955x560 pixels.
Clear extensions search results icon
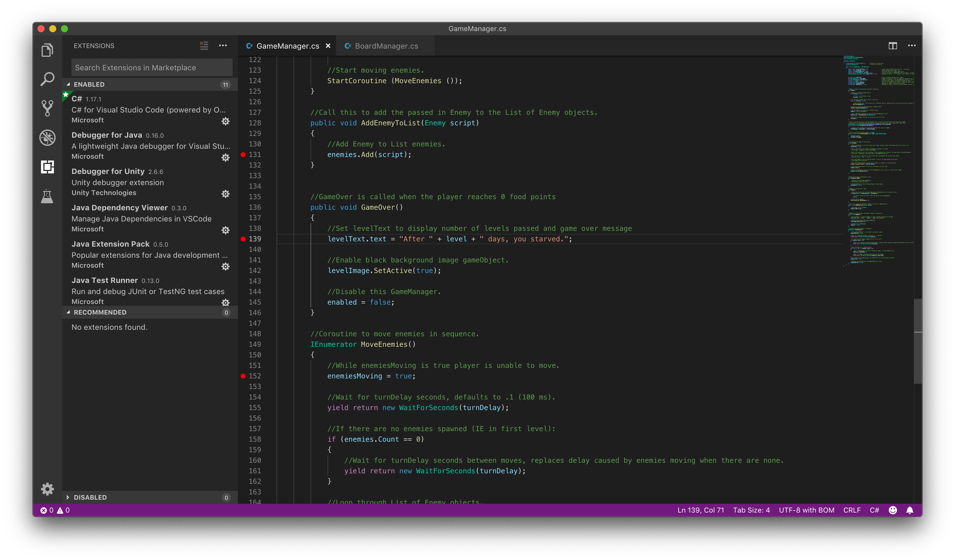pyautogui.click(x=204, y=46)
